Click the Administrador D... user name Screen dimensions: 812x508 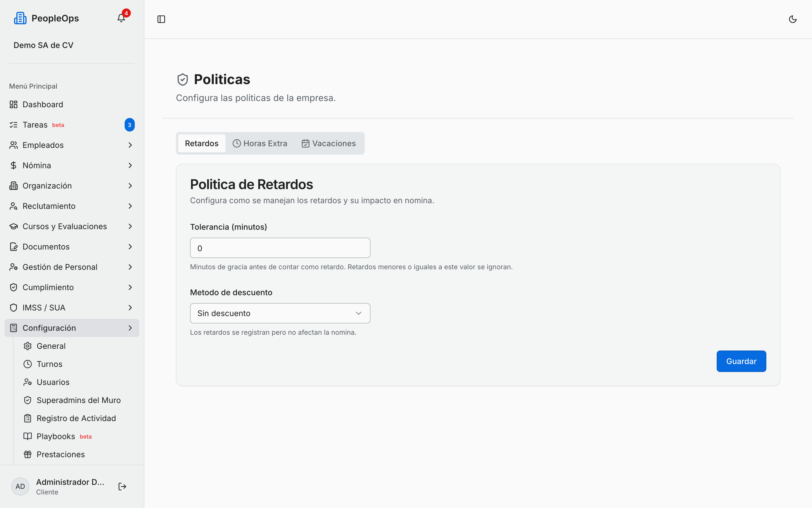[70, 482]
